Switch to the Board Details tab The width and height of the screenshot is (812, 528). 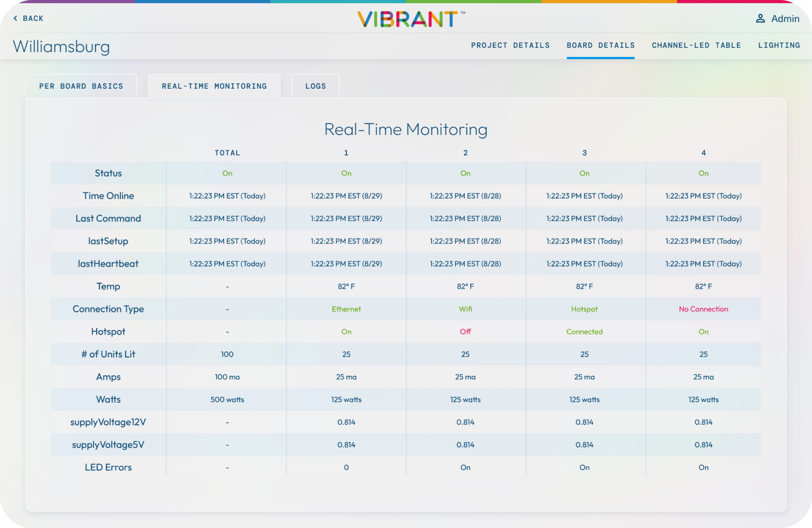point(601,45)
